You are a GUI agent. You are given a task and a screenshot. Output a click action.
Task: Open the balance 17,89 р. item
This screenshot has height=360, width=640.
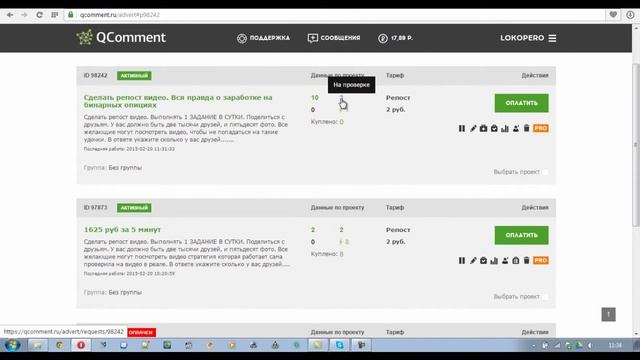pyautogui.click(x=396, y=38)
